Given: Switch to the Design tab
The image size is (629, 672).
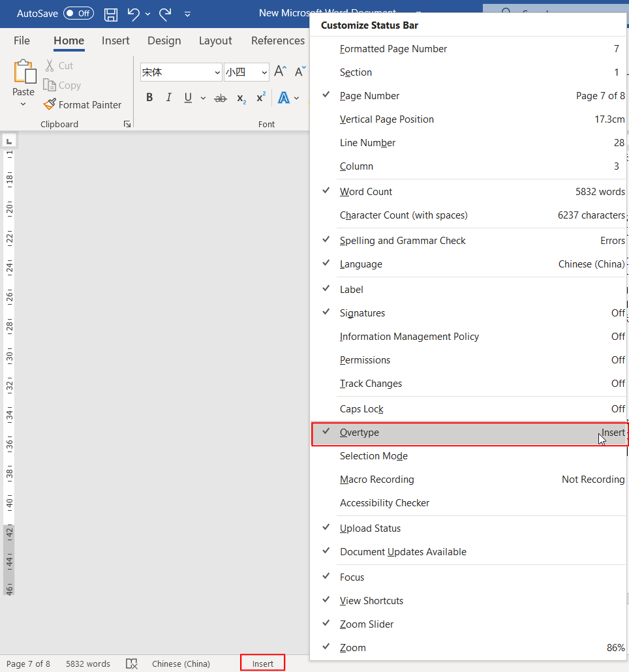Looking at the screenshot, I should [x=164, y=40].
